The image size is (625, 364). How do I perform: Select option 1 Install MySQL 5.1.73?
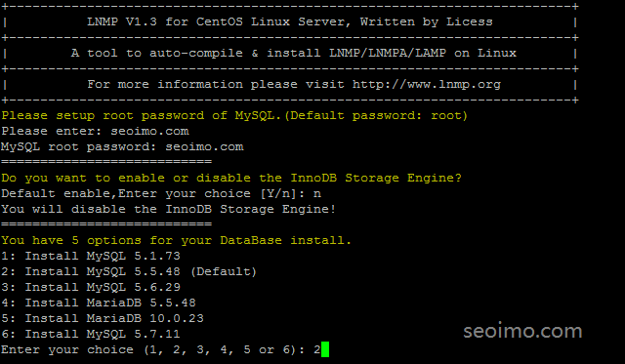click(x=91, y=256)
